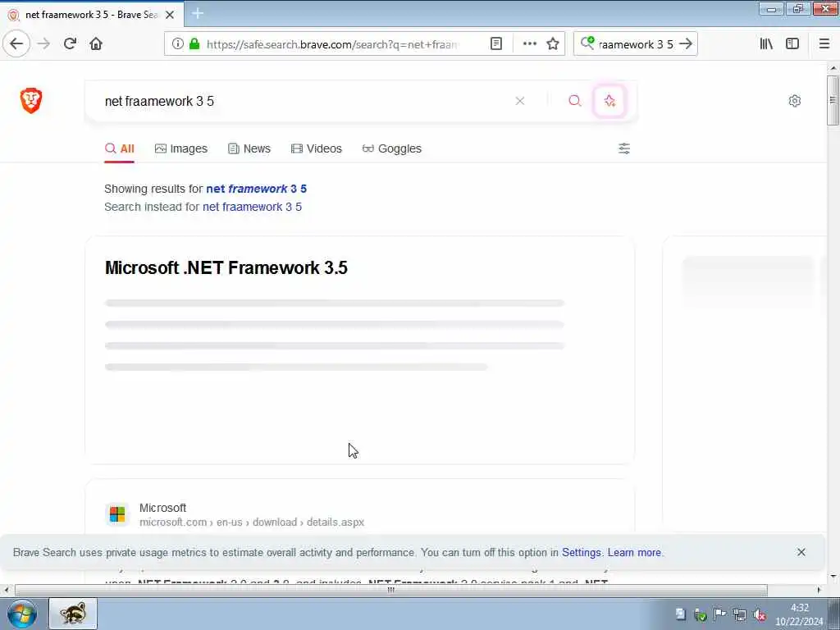Dismiss the usage metrics banner
840x630 pixels.
[801, 552]
